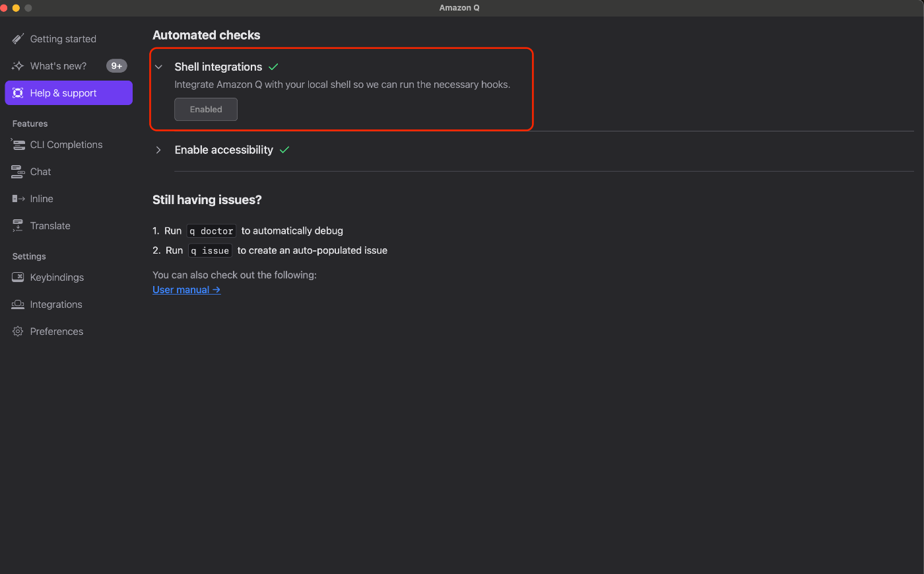Click the 9+ notification badge
The width and height of the screenshot is (924, 574).
tap(117, 66)
